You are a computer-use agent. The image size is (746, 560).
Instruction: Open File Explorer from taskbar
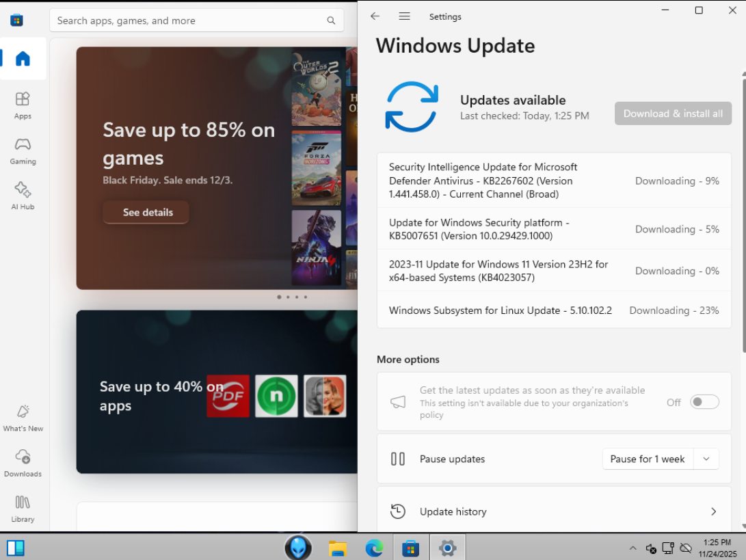coord(338,548)
